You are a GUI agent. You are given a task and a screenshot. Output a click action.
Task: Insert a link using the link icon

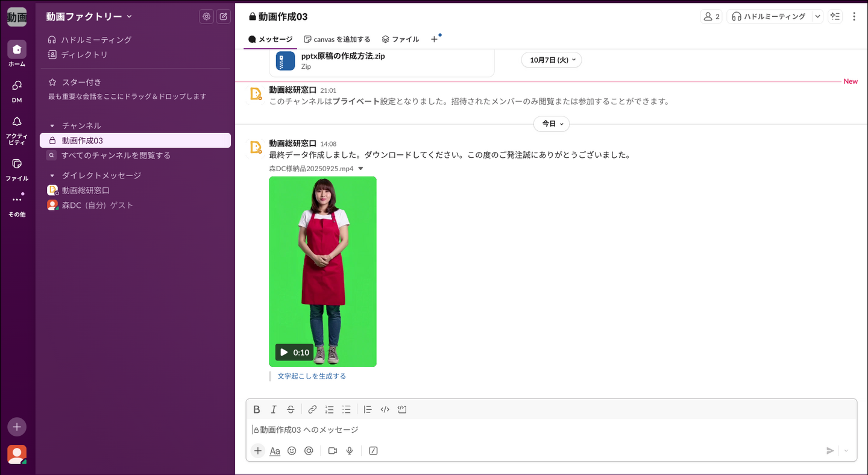(312, 409)
